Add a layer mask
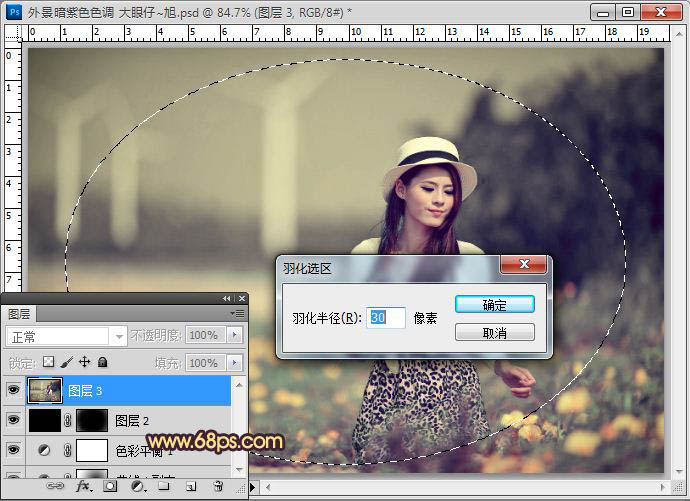690x501 pixels. pyautogui.click(x=111, y=487)
